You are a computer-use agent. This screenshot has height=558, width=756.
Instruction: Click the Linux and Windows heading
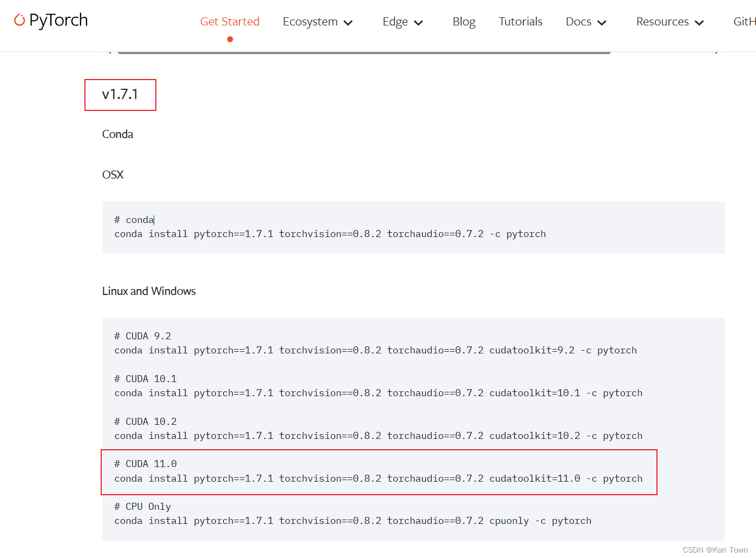148,291
